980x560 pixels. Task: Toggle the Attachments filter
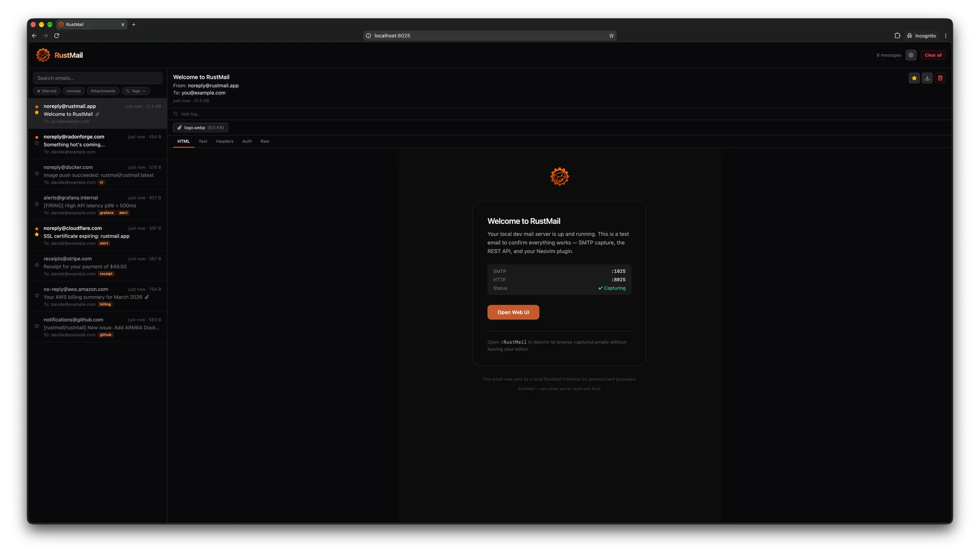[x=103, y=91]
